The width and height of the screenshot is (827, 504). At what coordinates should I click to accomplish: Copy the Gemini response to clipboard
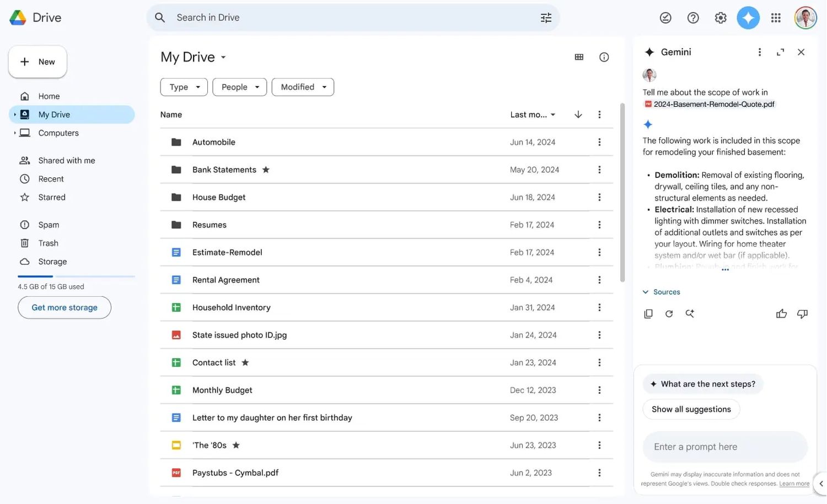648,314
